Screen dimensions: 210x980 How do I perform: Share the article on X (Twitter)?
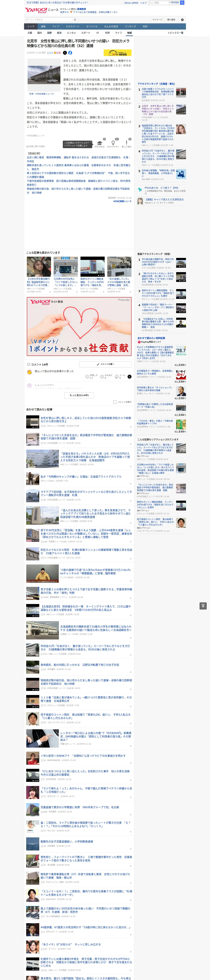click(x=65, y=53)
